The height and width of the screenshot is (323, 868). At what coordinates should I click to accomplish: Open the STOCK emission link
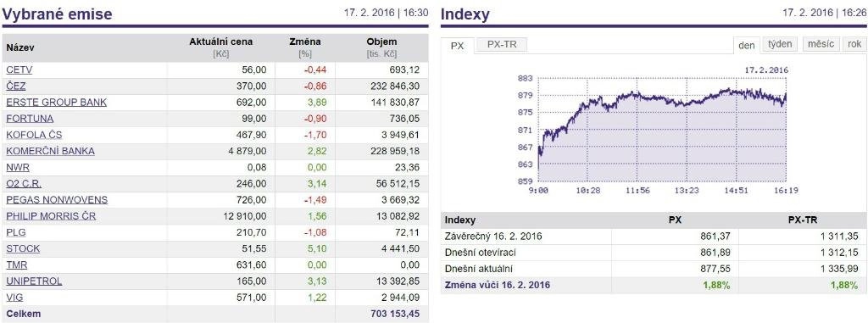(23, 248)
